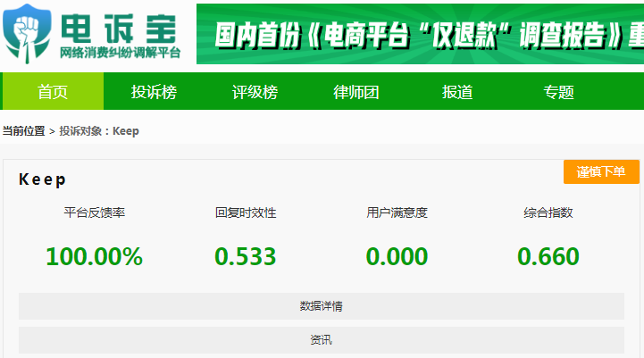
Task: Expand the 资讯 section bar
Action: tap(322, 339)
